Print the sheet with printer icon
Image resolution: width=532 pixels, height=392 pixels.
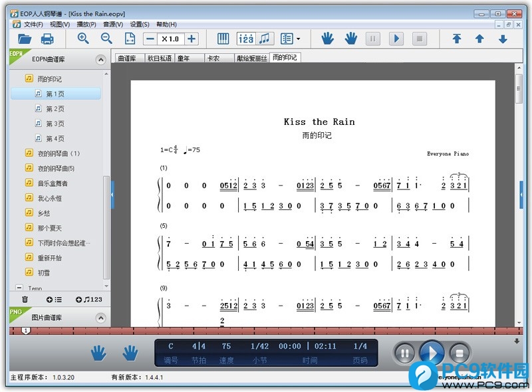click(x=47, y=39)
